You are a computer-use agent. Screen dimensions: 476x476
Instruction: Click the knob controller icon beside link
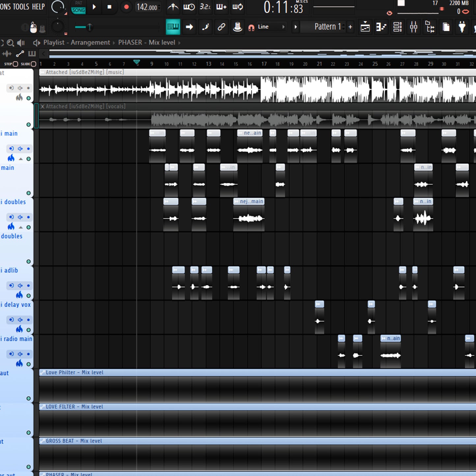(x=238, y=27)
